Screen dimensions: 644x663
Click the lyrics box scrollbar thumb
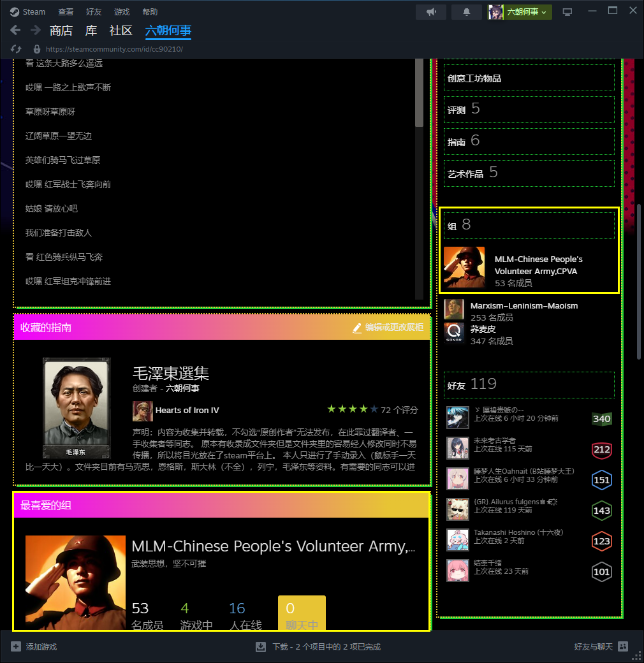pyautogui.click(x=419, y=92)
